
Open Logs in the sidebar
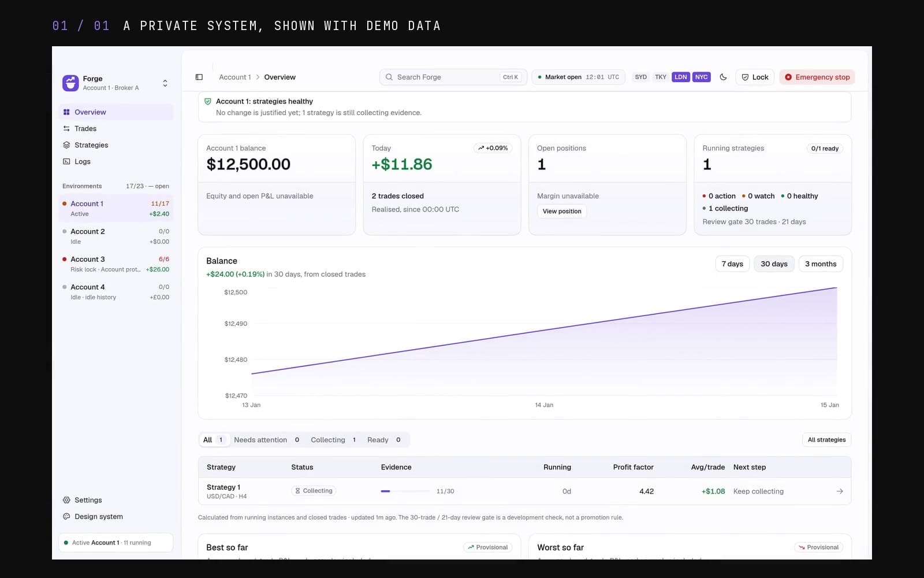pos(116,161)
